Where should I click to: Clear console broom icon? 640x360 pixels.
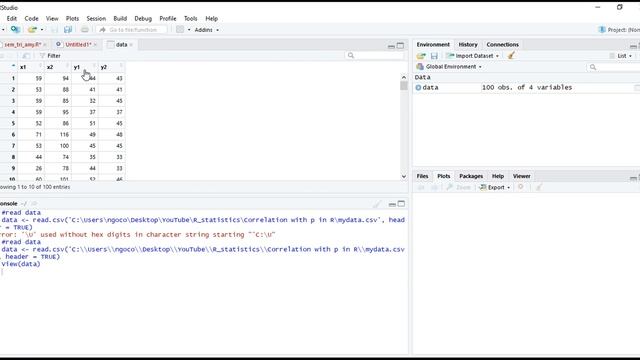point(377,204)
